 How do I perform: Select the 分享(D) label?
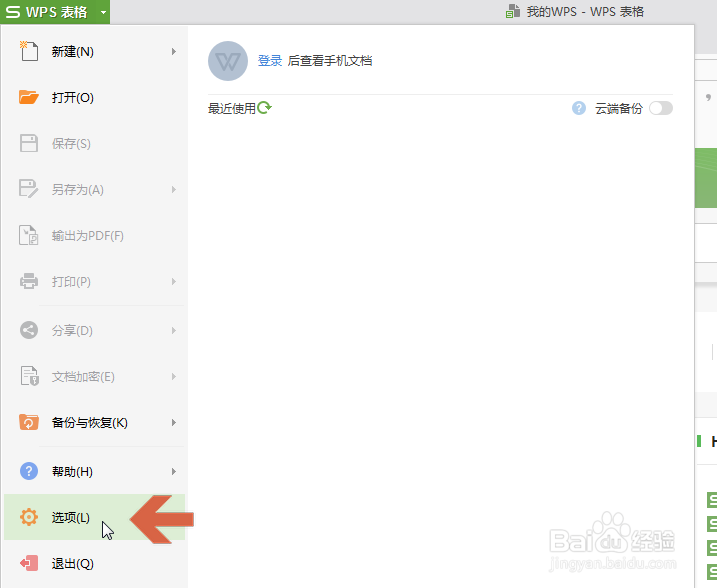[72, 330]
